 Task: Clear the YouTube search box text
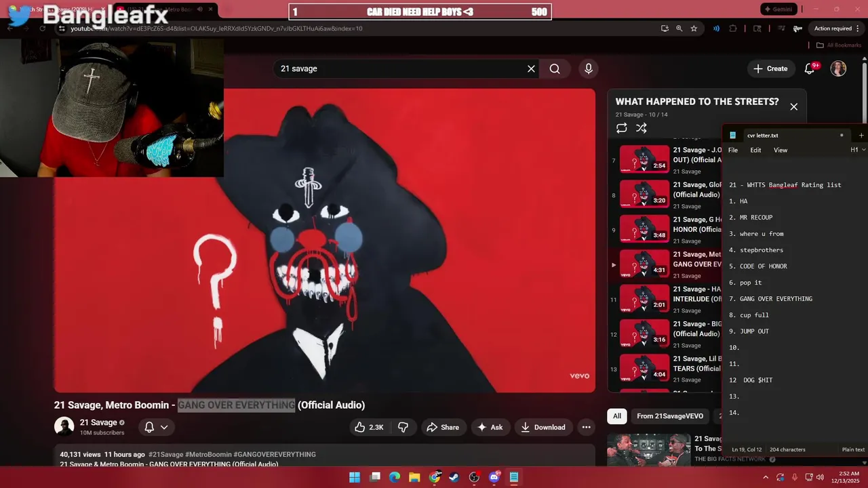pos(531,68)
